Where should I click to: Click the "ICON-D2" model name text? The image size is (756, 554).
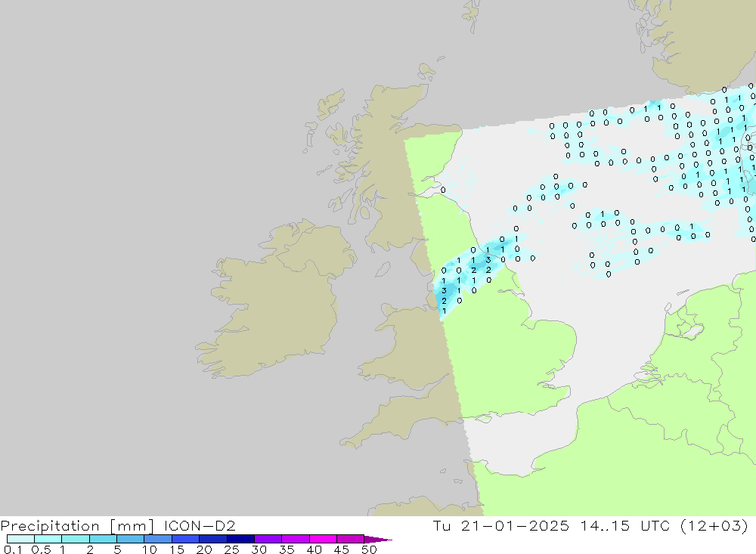click(x=200, y=525)
